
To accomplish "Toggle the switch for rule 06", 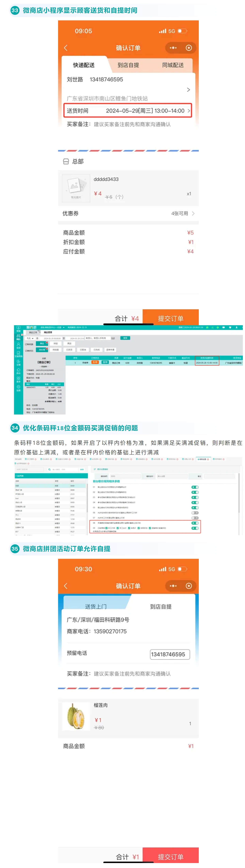I will (195, 512).
